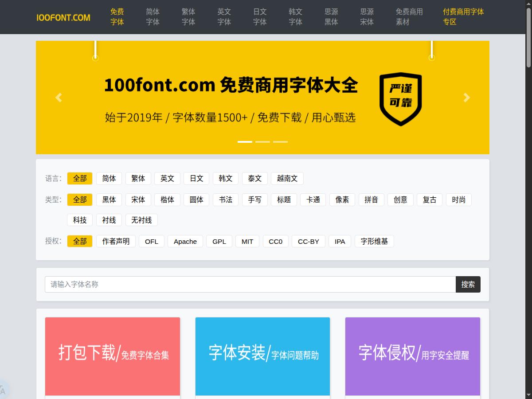Select the OFL license filter

[152, 241]
